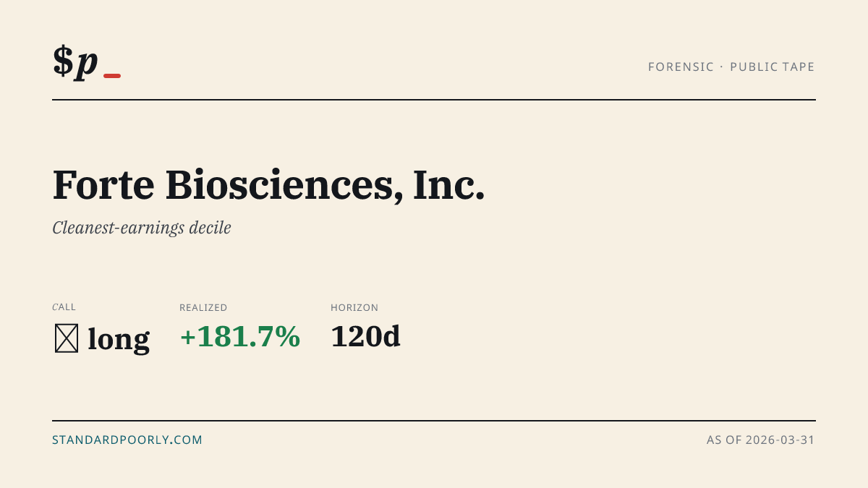The width and height of the screenshot is (868, 488).
Task: Select the +181.7% realized value
Action: [240, 337]
